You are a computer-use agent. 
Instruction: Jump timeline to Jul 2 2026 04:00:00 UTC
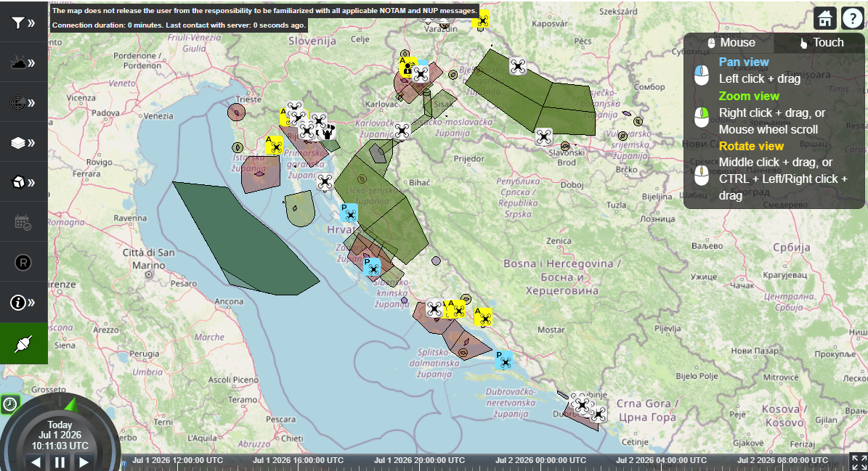coord(661,460)
